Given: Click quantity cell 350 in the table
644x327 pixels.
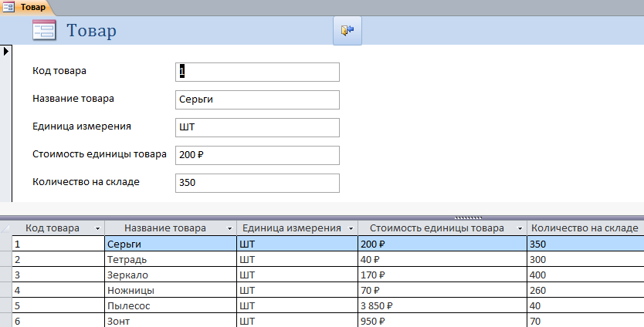Looking at the screenshot, I should (585, 244).
